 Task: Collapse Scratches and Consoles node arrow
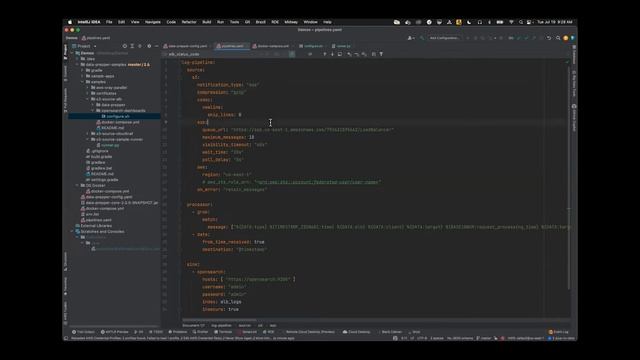point(72,231)
